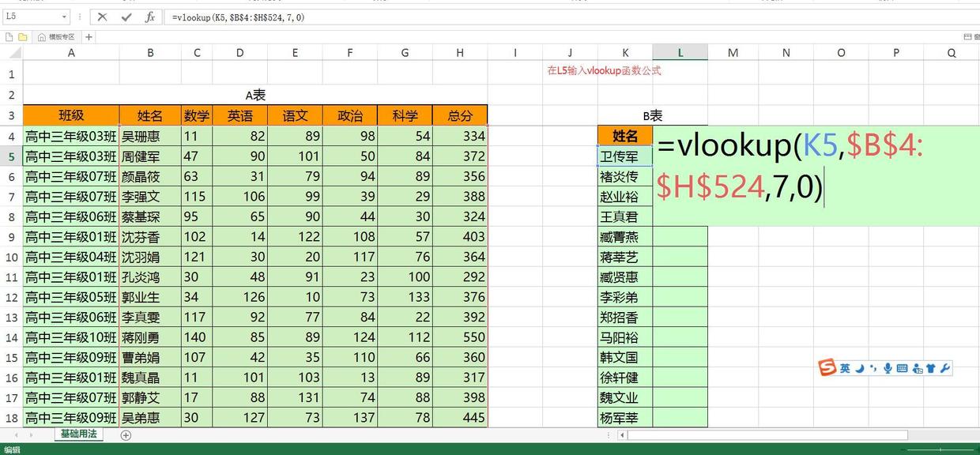Viewport: 980px width, 455px height.
Task: Click the New Document icon
Action: [x=9, y=36]
